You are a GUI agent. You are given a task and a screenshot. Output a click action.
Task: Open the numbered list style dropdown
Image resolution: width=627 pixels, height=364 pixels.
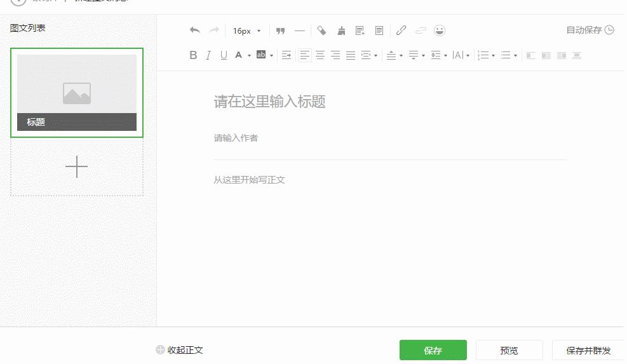(494, 56)
